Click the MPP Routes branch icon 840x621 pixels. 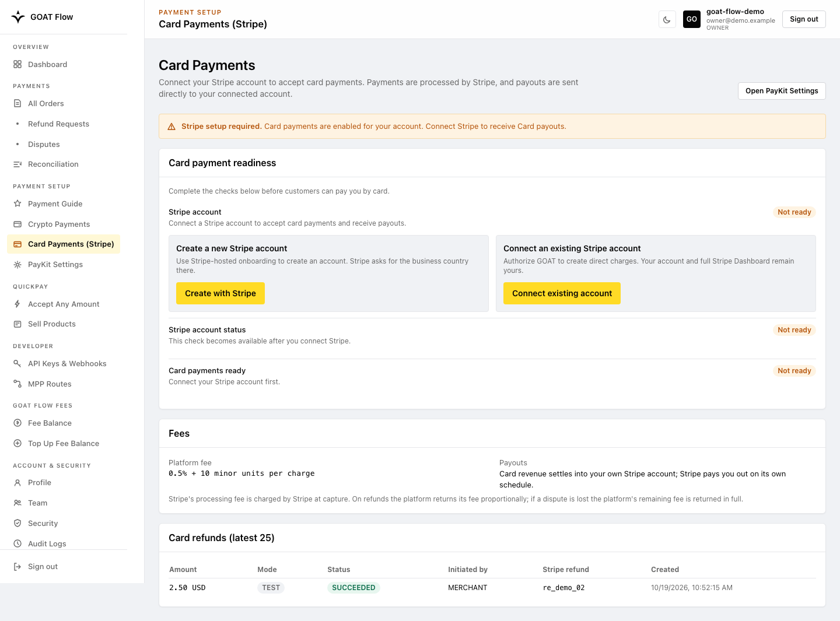click(17, 384)
